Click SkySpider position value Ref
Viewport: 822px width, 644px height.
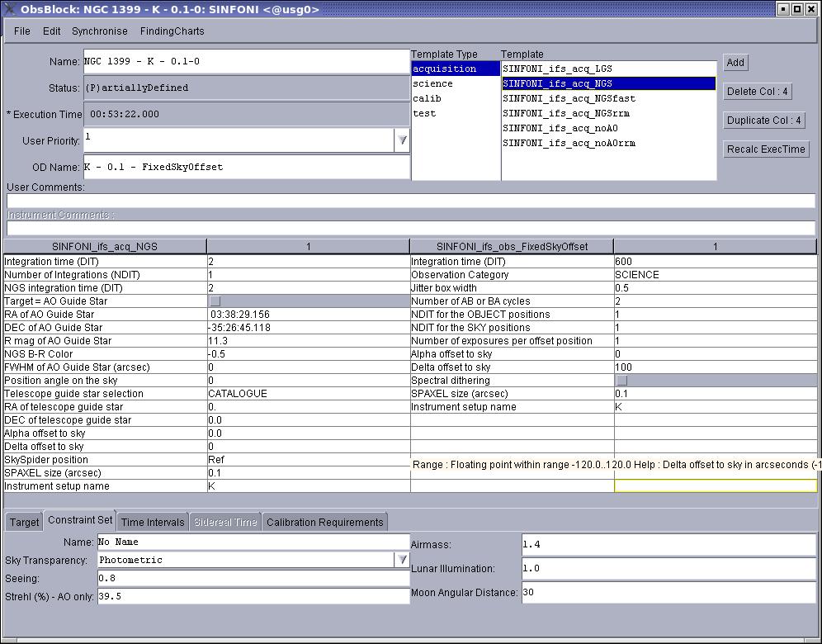pos(309,459)
